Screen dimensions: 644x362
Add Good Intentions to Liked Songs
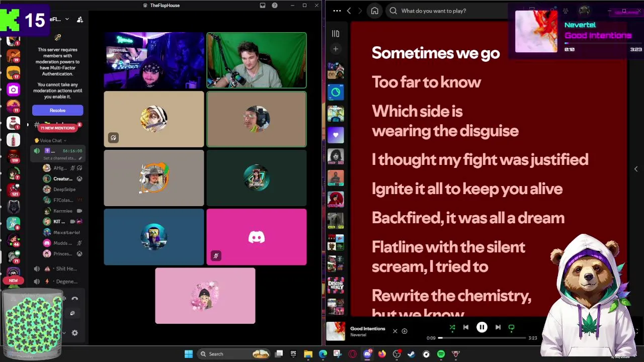click(x=405, y=331)
